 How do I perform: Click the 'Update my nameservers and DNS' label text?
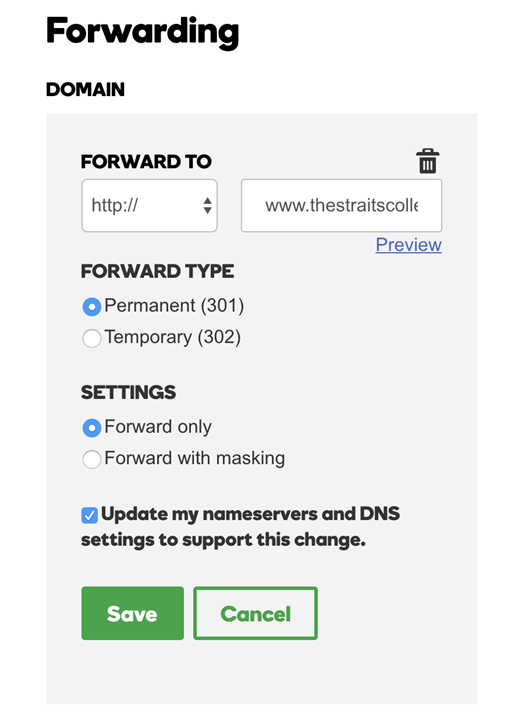(x=251, y=514)
